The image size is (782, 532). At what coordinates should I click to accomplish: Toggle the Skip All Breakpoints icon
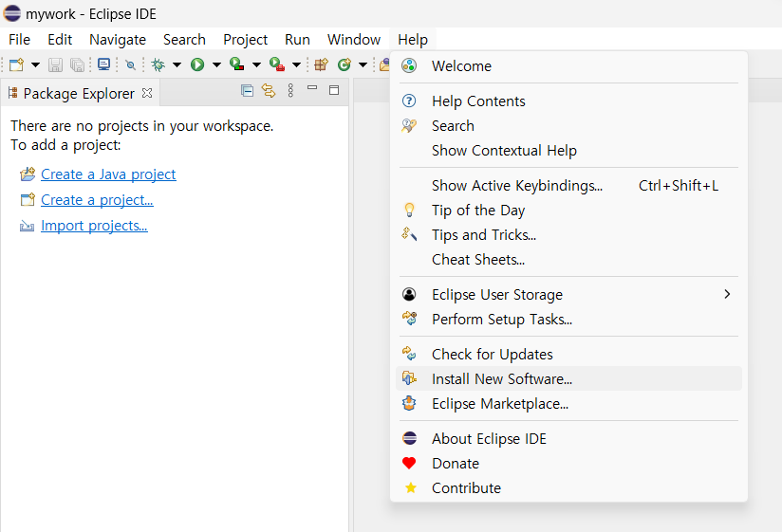tap(130, 64)
